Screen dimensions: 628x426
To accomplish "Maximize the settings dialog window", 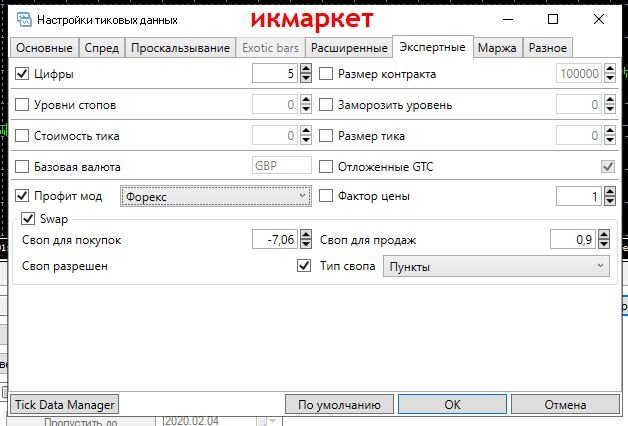I will coord(553,19).
